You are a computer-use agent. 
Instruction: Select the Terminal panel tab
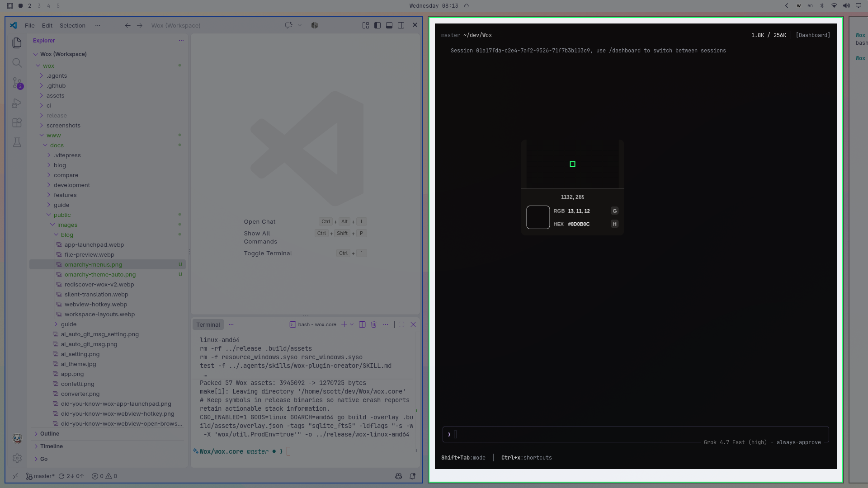(208, 324)
